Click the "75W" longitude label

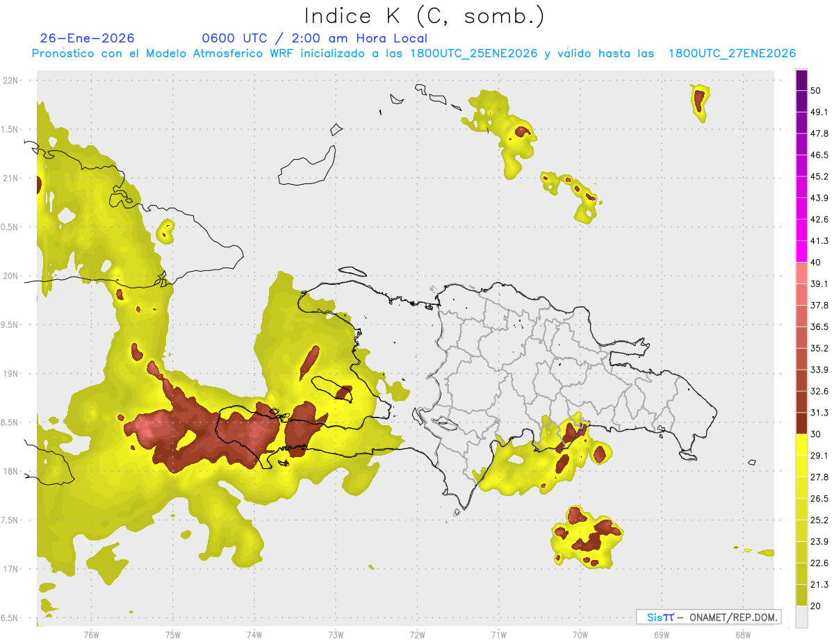point(172,634)
